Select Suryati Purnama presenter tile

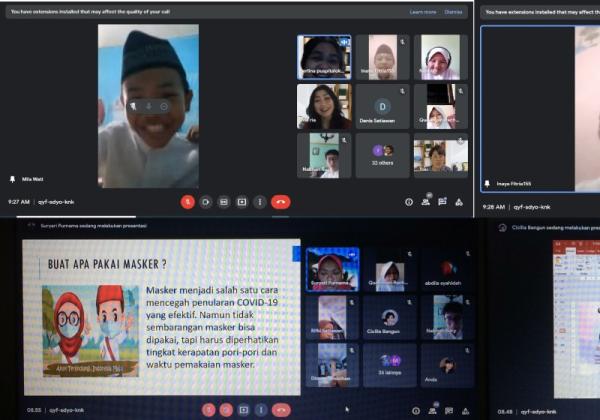[x=333, y=270]
